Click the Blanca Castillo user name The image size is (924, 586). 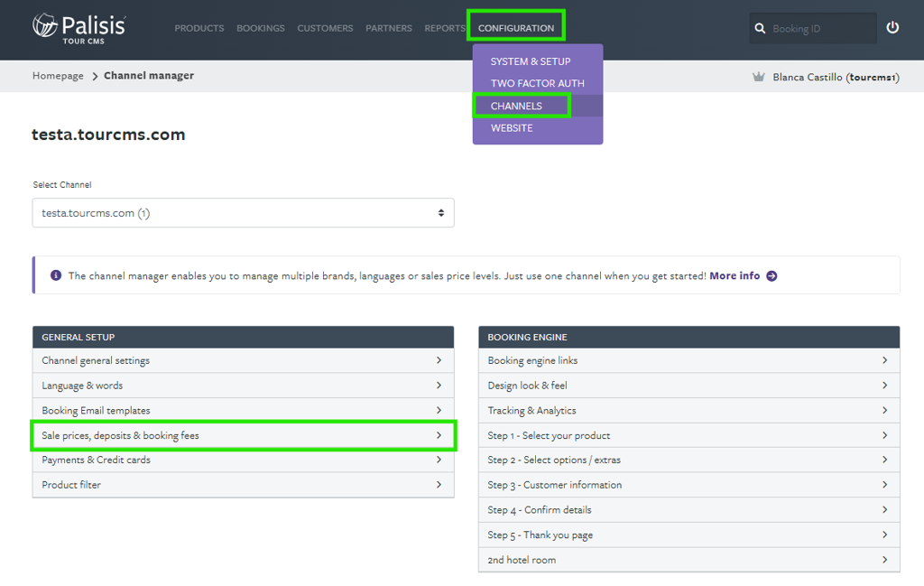tap(836, 78)
